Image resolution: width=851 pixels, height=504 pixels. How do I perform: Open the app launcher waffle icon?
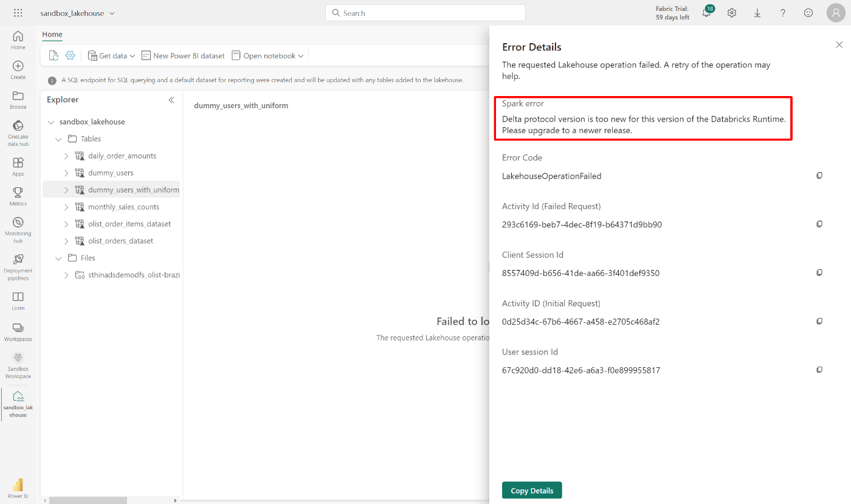[18, 13]
